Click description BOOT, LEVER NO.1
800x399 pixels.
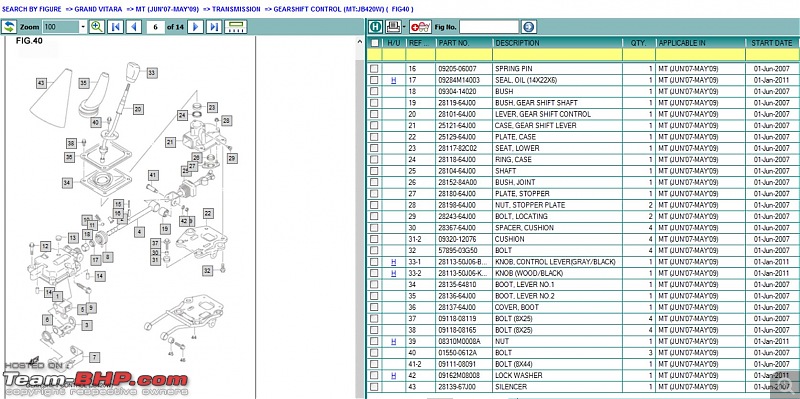524,285
